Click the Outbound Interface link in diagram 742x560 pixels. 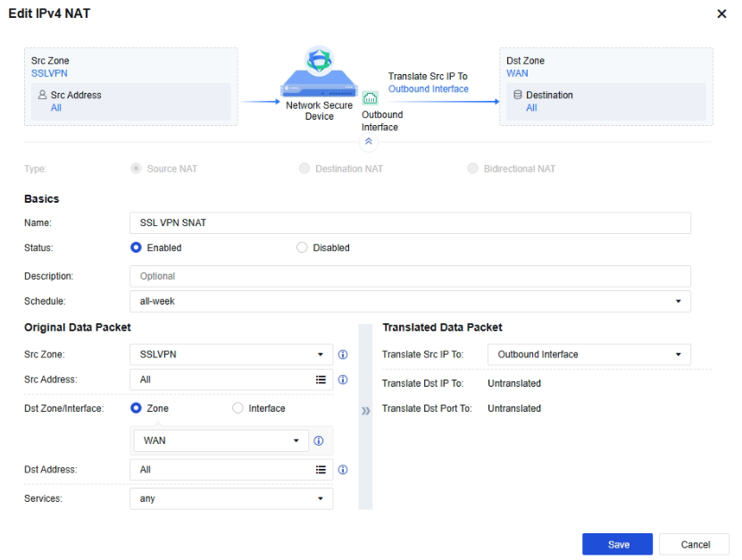pos(429,89)
